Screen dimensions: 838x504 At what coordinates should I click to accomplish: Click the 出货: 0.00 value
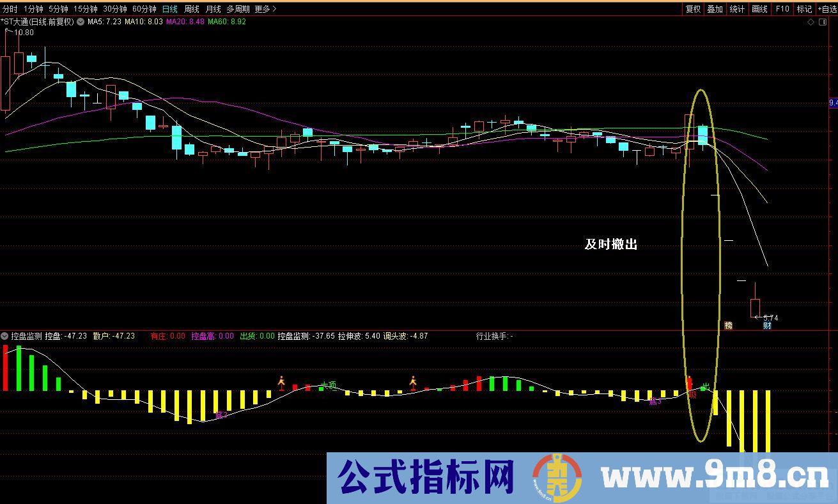click(257, 335)
